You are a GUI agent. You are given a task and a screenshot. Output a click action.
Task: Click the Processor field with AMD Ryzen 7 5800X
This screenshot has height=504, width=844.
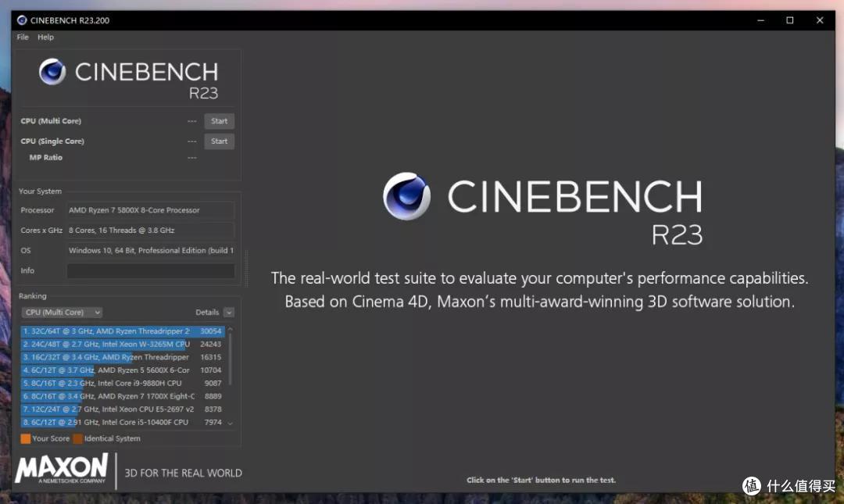[151, 210]
